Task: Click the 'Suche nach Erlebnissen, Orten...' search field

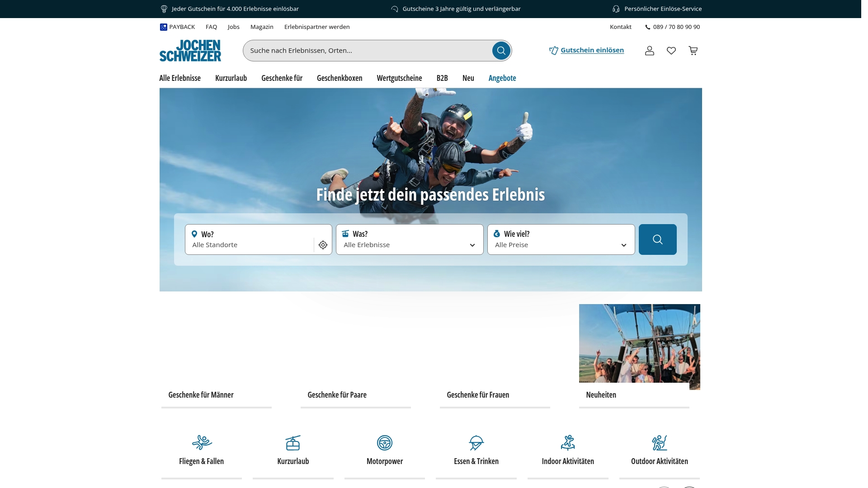Action: tap(362, 50)
